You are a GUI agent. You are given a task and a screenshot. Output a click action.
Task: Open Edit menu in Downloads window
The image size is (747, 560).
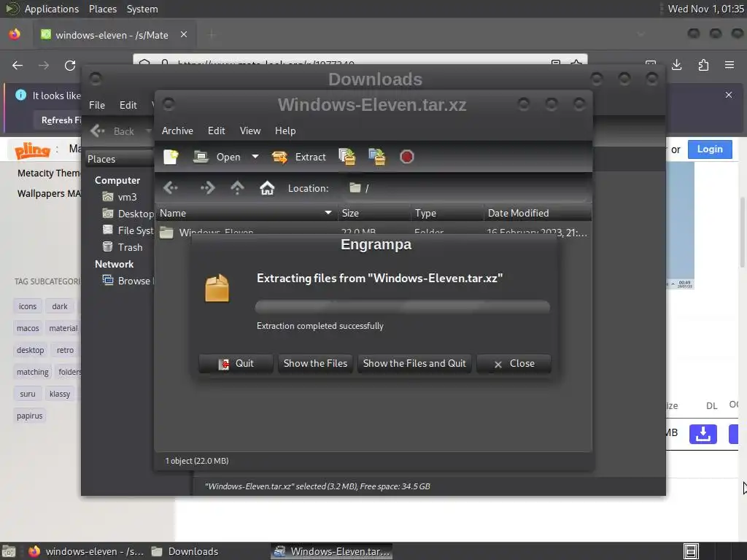point(128,105)
